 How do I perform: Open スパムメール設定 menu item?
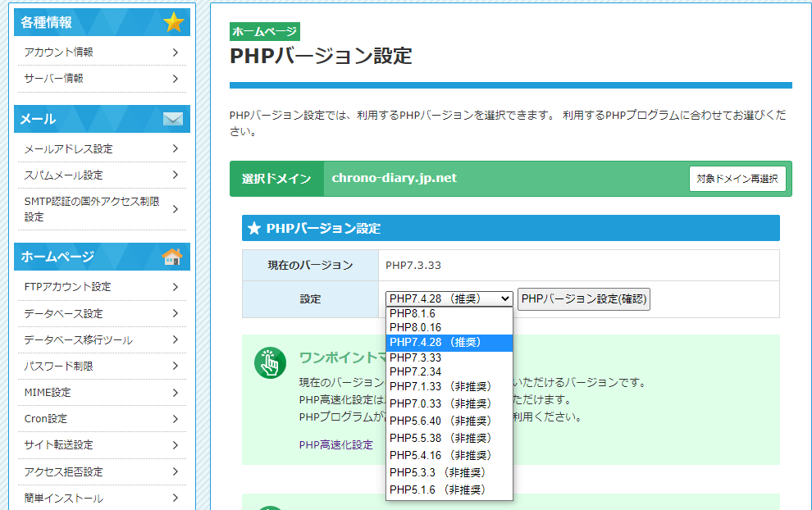click(102, 175)
